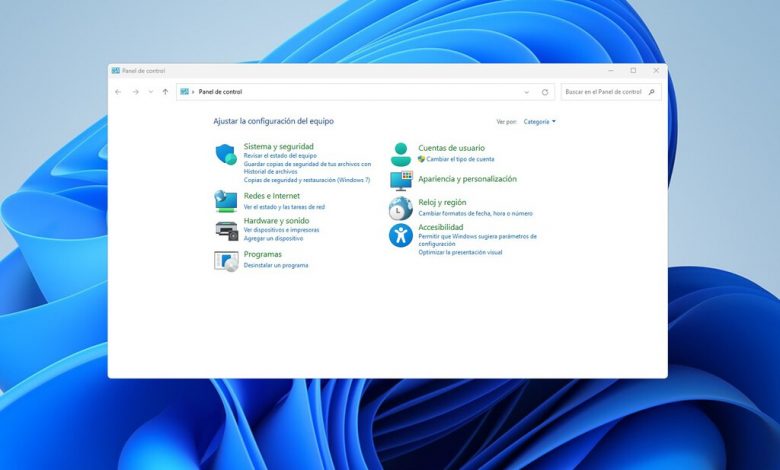Expand the address bar history dropdown
Screen dimensions: 780x470
527,92
